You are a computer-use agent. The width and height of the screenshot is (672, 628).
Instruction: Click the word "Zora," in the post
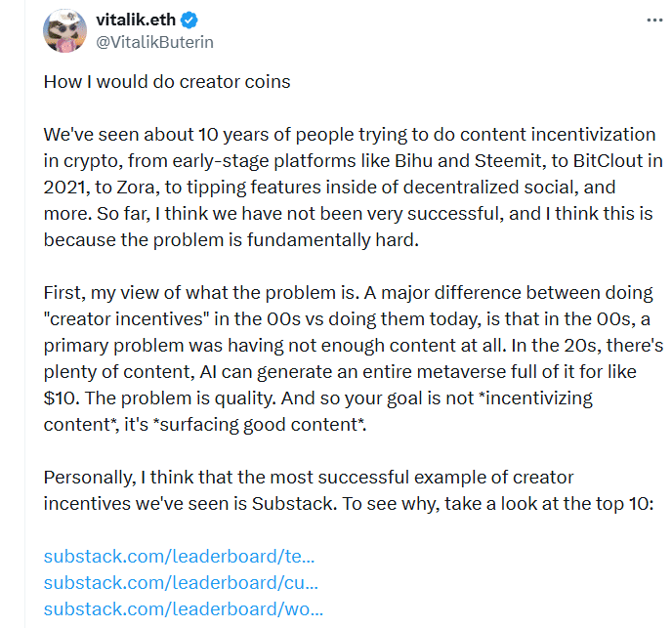(148, 187)
